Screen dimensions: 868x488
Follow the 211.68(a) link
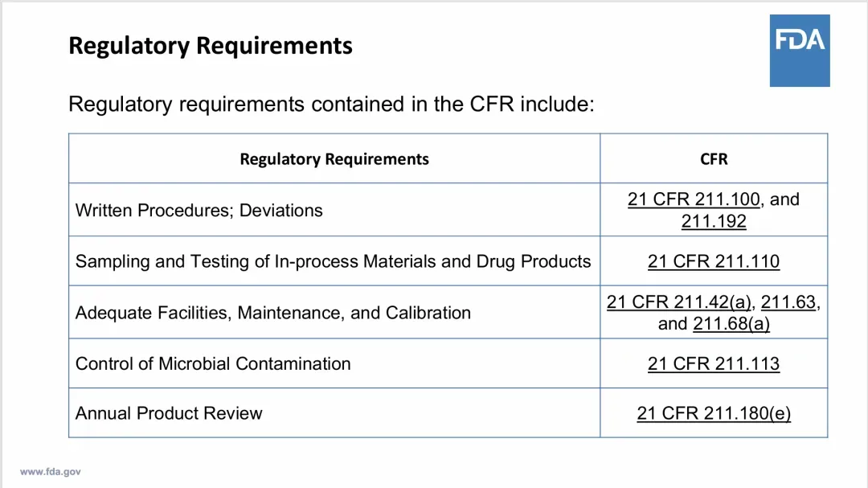tap(731, 324)
